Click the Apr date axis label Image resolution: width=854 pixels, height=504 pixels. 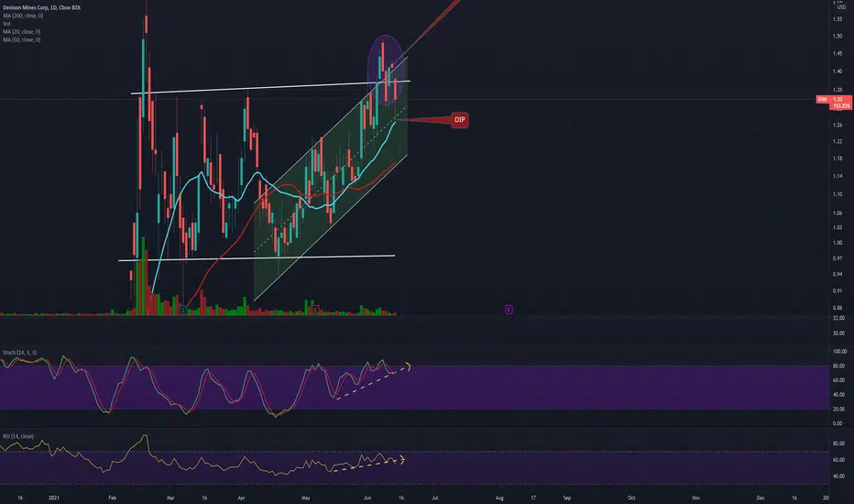click(241, 498)
